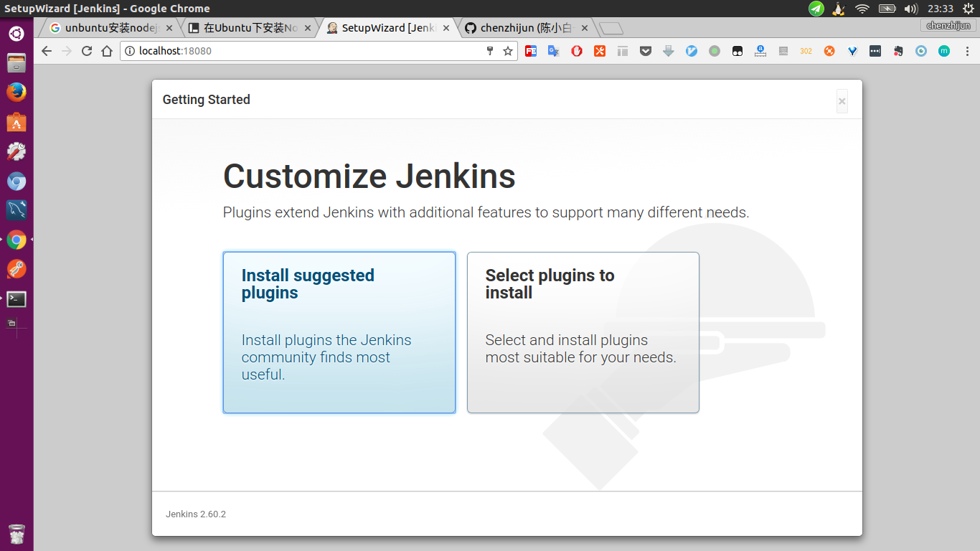Reload the current page in Chrome
The height and width of the screenshot is (551, 980).
click(87, 51)
